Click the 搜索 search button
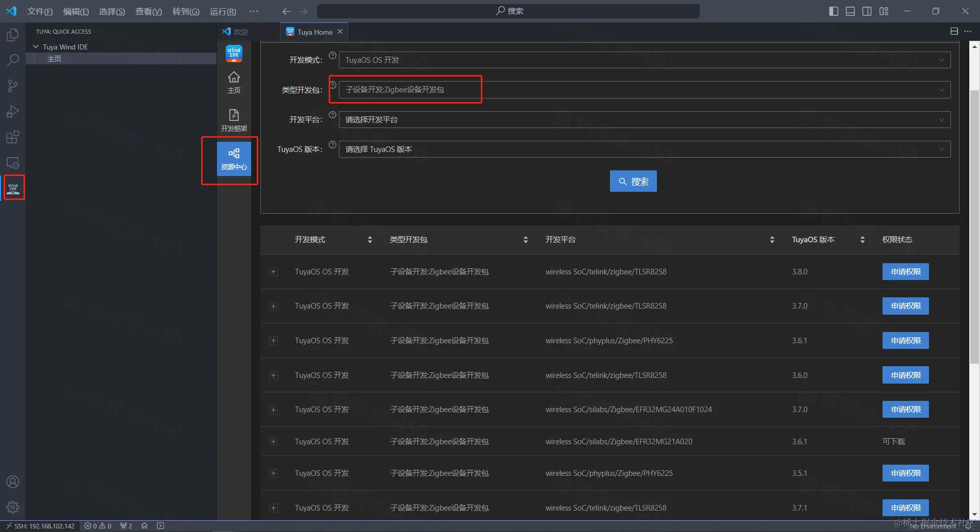The height and width of the screenshot is (532, 980). [x=633, y=181]
